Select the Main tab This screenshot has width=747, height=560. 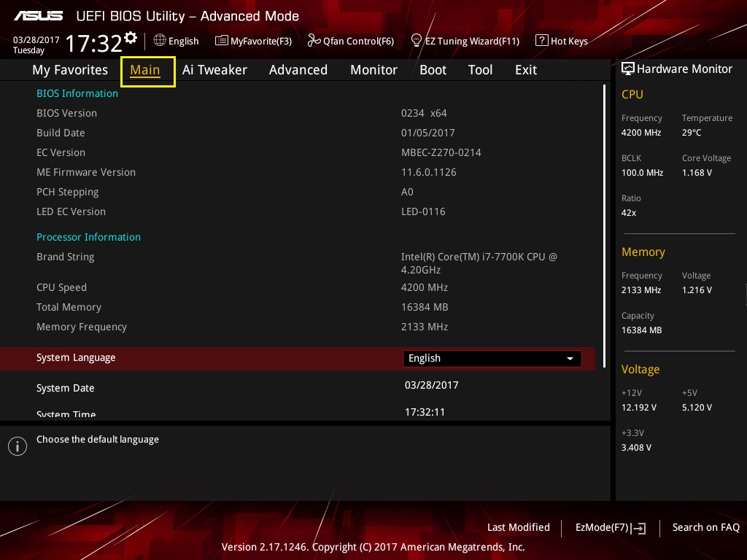click(x=145, y=70)
